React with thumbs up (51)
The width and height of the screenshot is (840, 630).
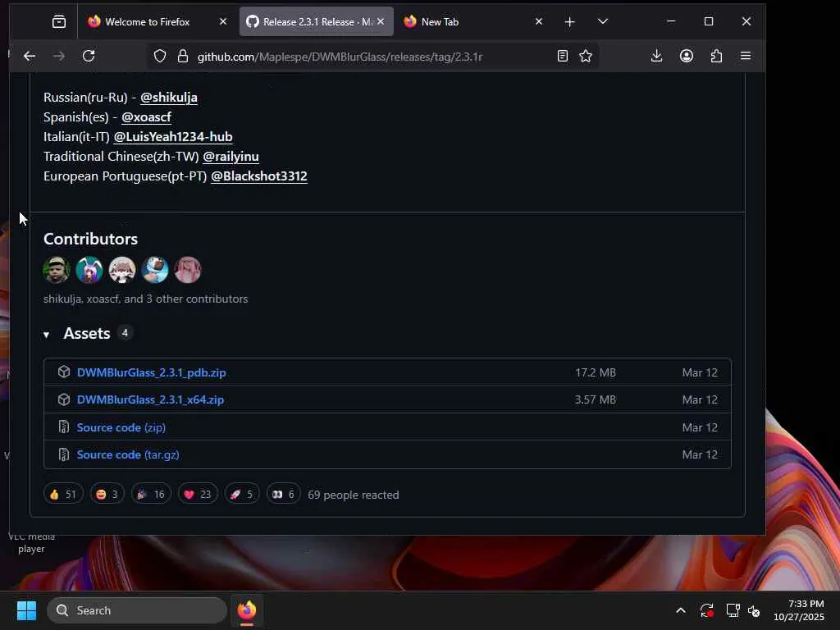click(x=63, y=494)
